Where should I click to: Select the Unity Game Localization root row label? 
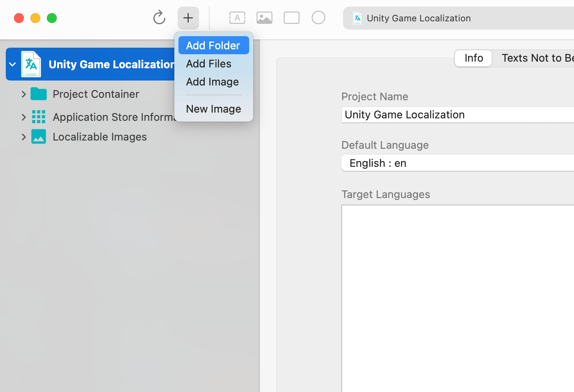pyautogui.click(x=111, y=64)
